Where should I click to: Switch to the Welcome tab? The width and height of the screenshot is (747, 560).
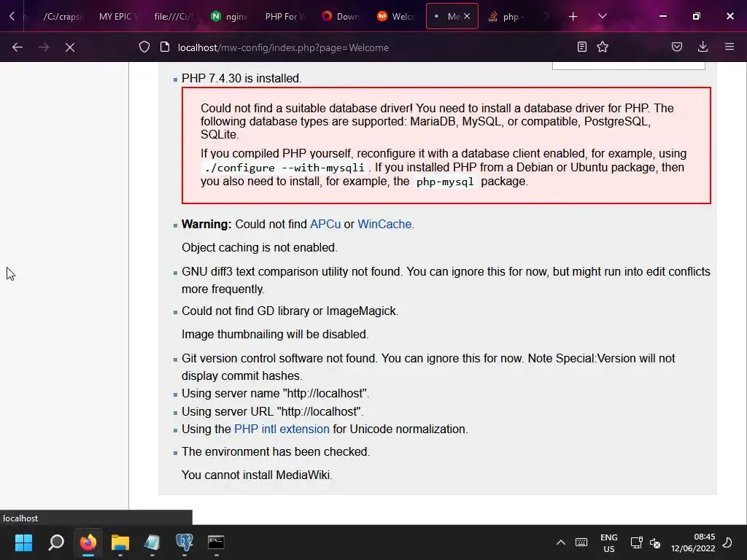tap(396, 16)
